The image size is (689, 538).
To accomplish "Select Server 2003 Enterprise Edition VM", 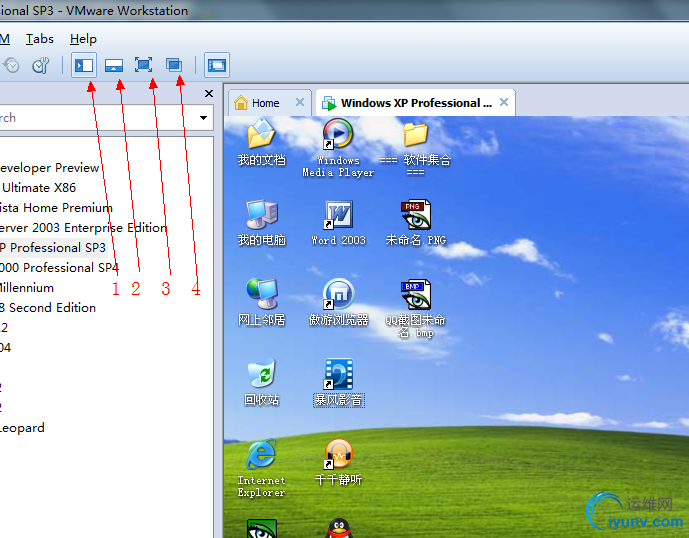I will tap(83, 228).
